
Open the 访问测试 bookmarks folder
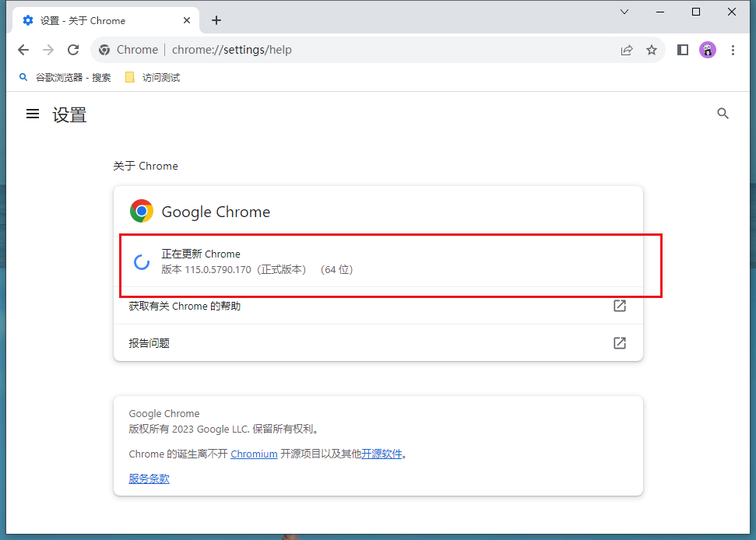click(x=153, y=77)
